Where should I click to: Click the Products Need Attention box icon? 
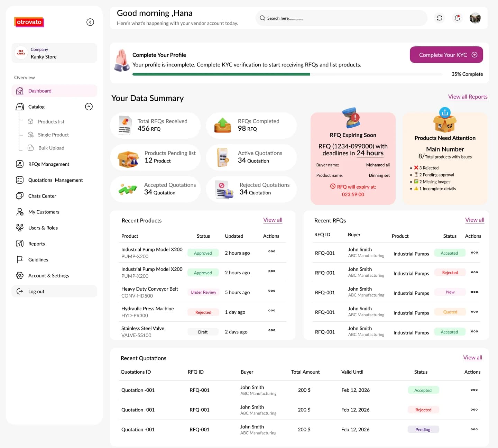tap(445, 120)
